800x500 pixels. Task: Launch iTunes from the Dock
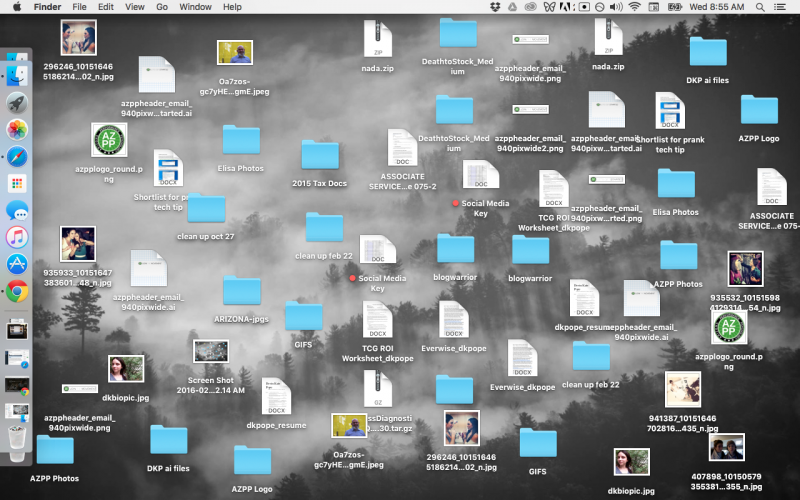pyautogui.click(x=17, y=237)
